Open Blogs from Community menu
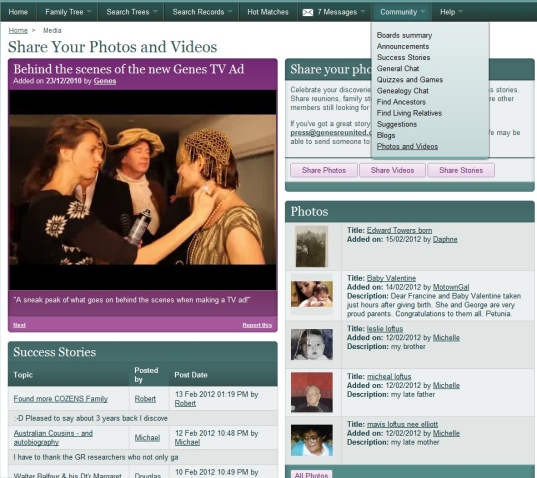 [386, 135]
